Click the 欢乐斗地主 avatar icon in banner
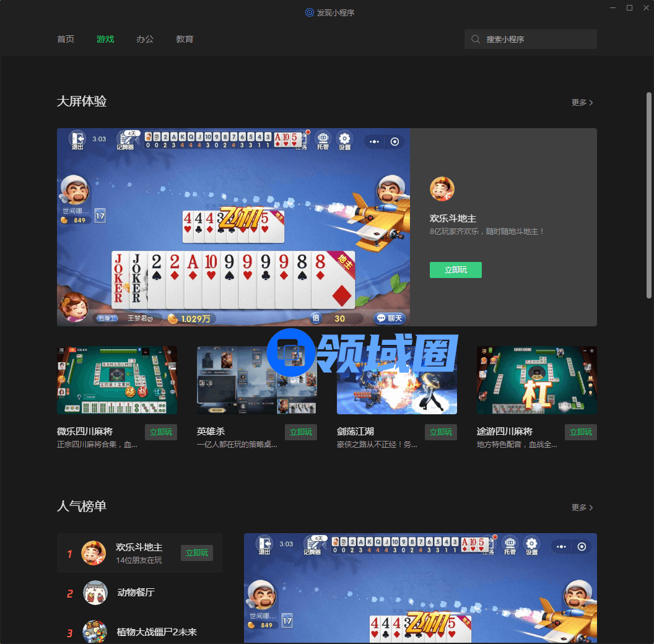 point(442,189)
